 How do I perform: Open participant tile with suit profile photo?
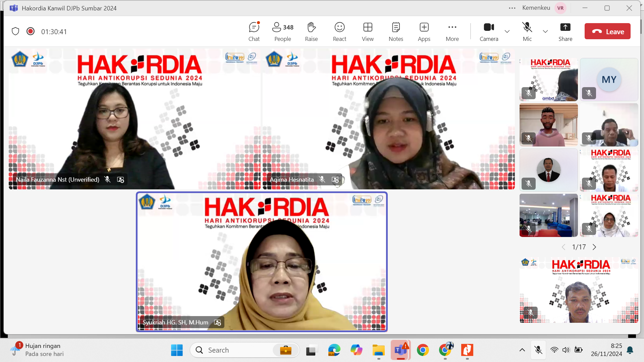tap(548, 170)
